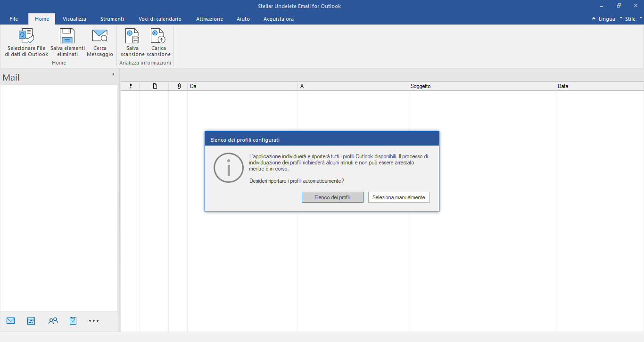Sort by attachment paperclip column

179,86
